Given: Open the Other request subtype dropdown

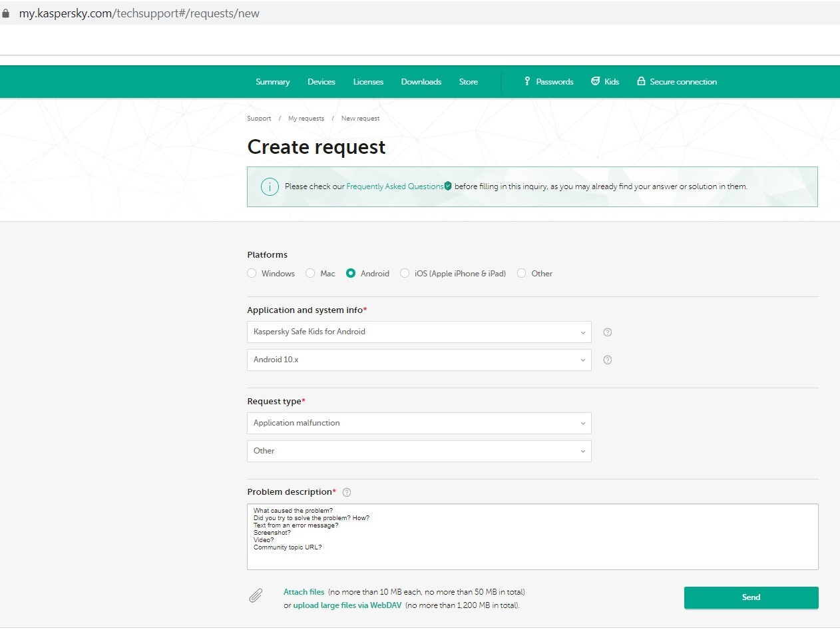Looking at the screenshot, I should click(419, 451).
